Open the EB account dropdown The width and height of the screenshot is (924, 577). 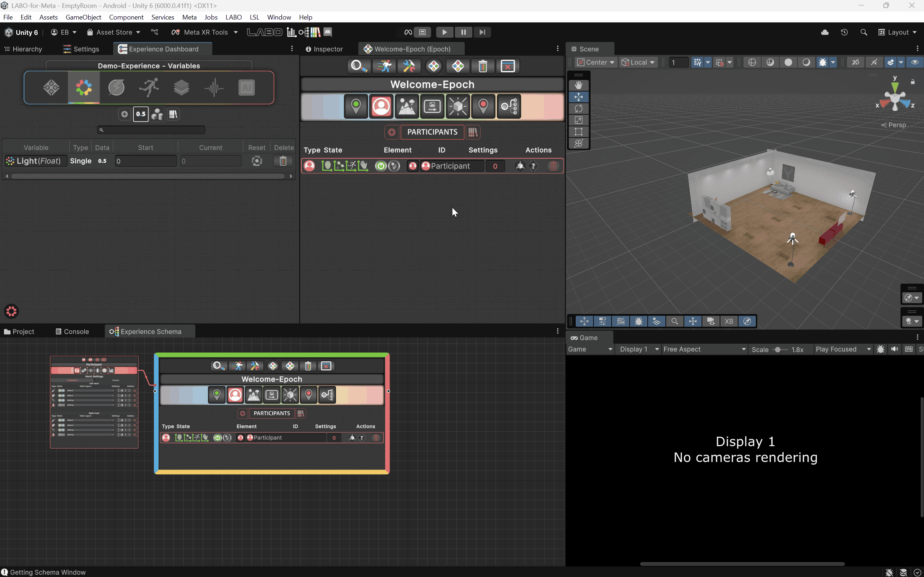[64, 33]
